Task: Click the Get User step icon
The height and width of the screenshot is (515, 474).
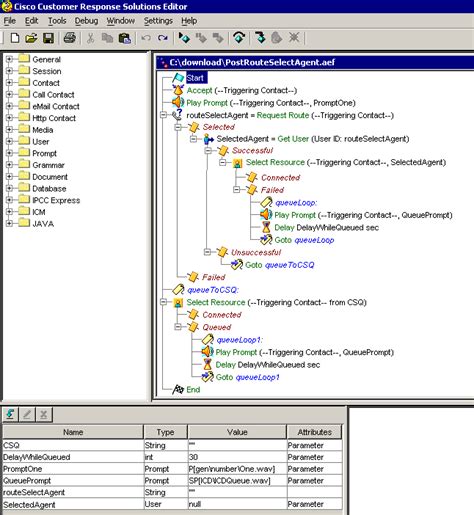Action: 209,139
